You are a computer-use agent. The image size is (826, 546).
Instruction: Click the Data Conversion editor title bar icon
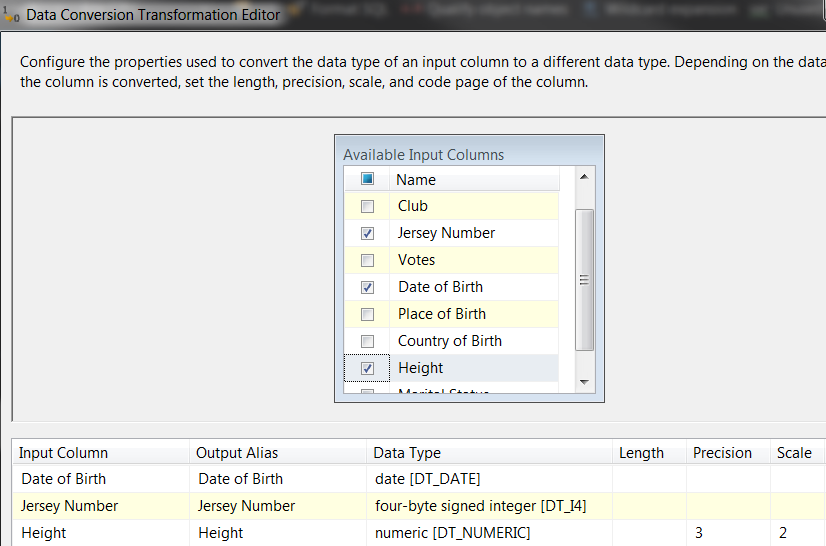click(11, 15)
